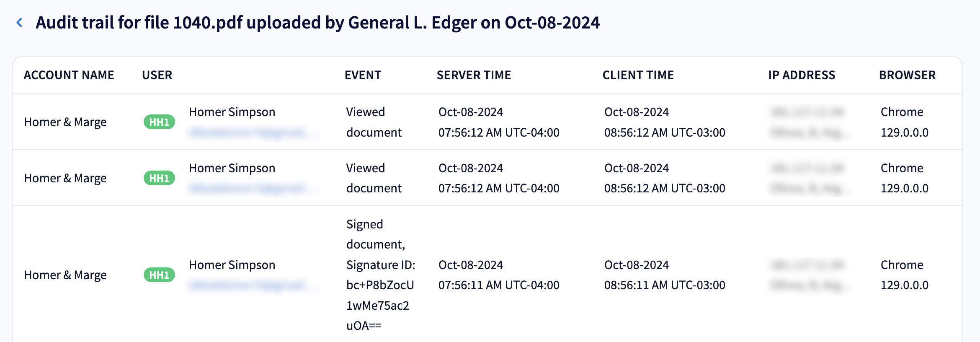980x342 pixels.
Task: Click Homer Simpson's name in the second row
Action: 232,168
